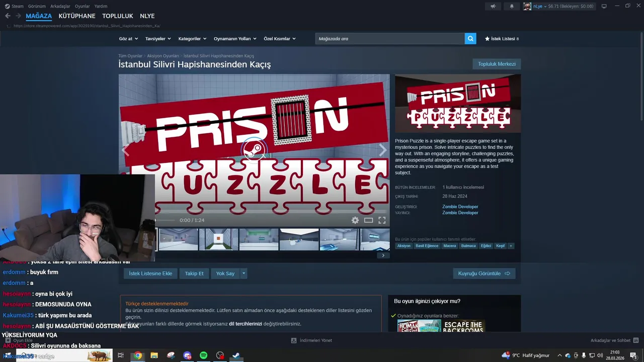Open the dropdown arrow beside Yok Say

[x=244, y=274]
